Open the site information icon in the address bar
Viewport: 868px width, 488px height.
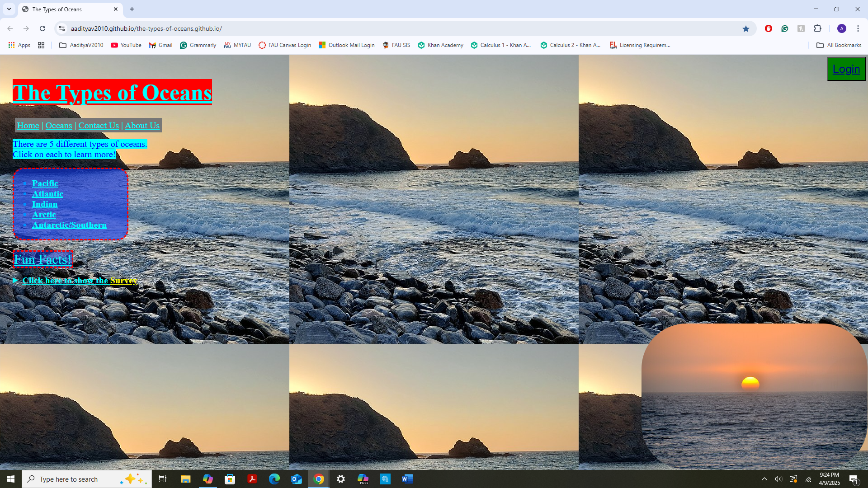[x=62, y=28]
